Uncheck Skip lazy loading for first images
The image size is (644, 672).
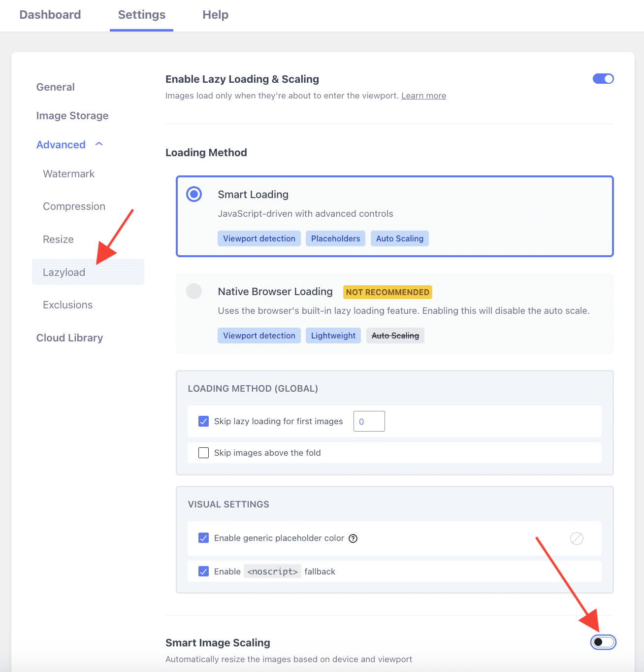(x=203, y=421)
